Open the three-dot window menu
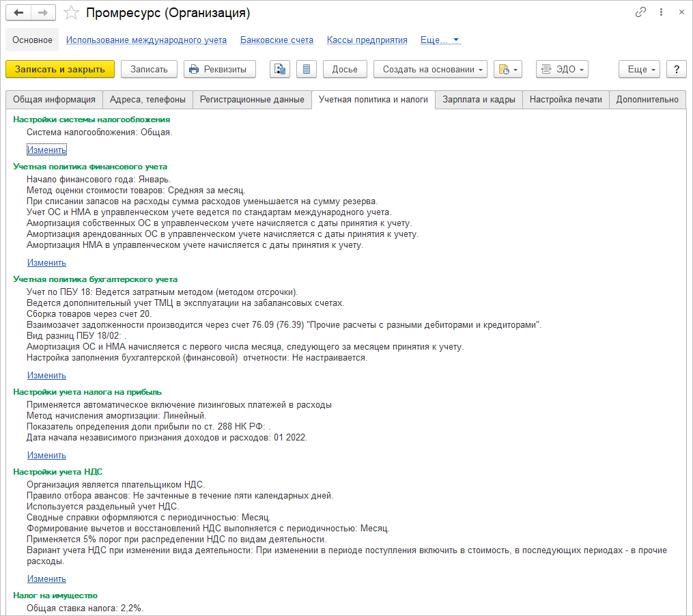 [661, 12]
